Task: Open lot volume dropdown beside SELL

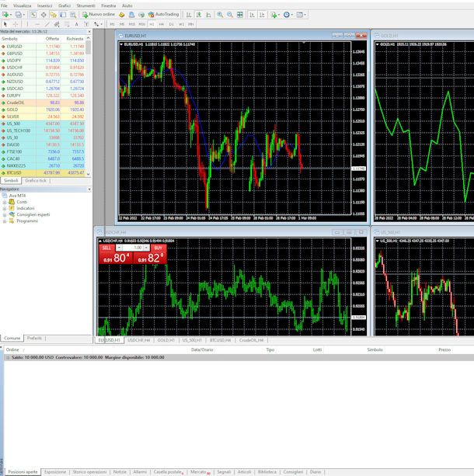Action: pos(119,248)
